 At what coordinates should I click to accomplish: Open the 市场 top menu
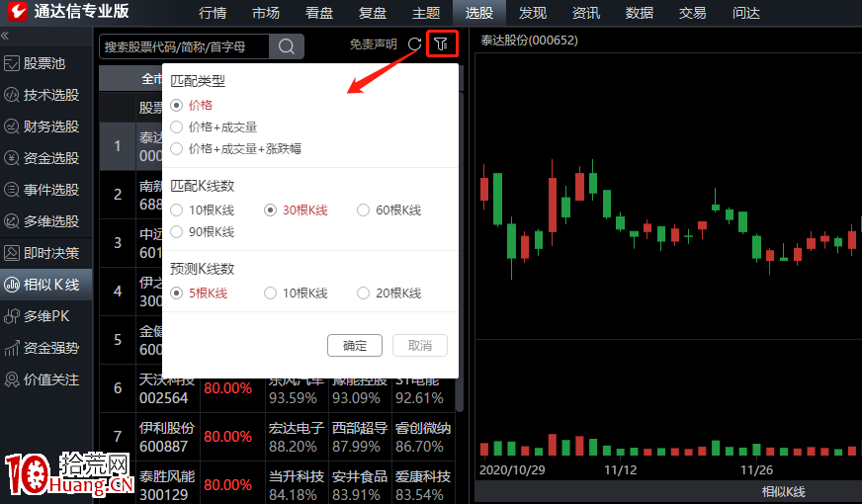pos(266,13)
